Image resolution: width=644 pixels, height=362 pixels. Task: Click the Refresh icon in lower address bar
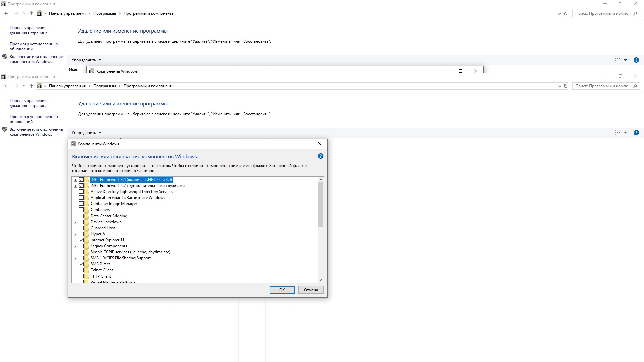click(x=566, y=86)
